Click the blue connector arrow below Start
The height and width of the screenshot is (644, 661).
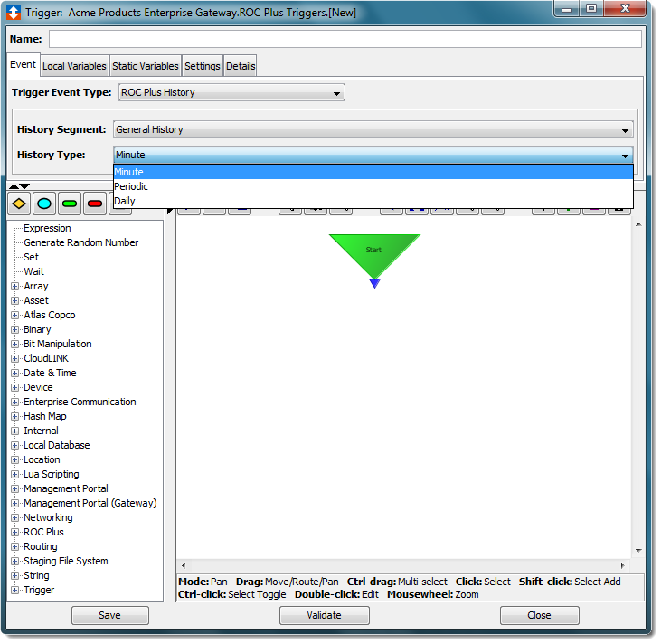click(x=374, y=284)
